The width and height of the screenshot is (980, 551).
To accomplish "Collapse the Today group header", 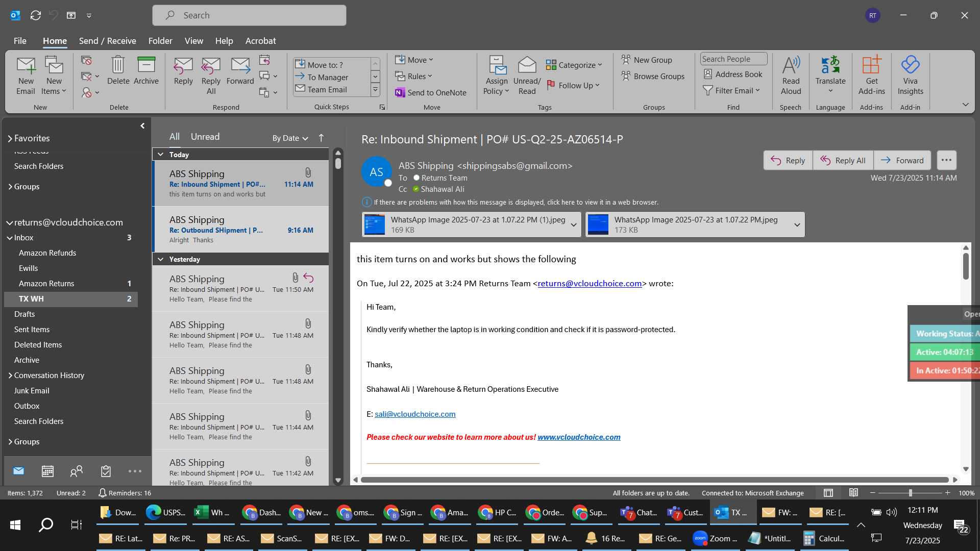I will coord(160,154).
